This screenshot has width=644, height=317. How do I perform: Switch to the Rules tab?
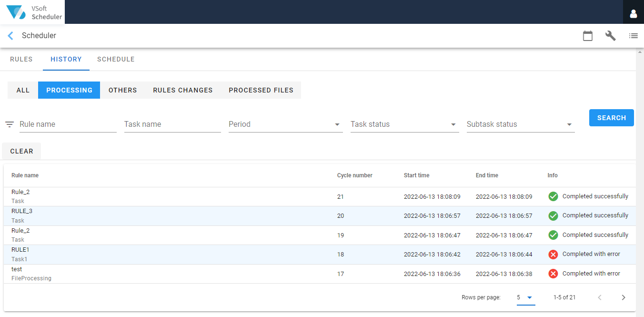21,60
